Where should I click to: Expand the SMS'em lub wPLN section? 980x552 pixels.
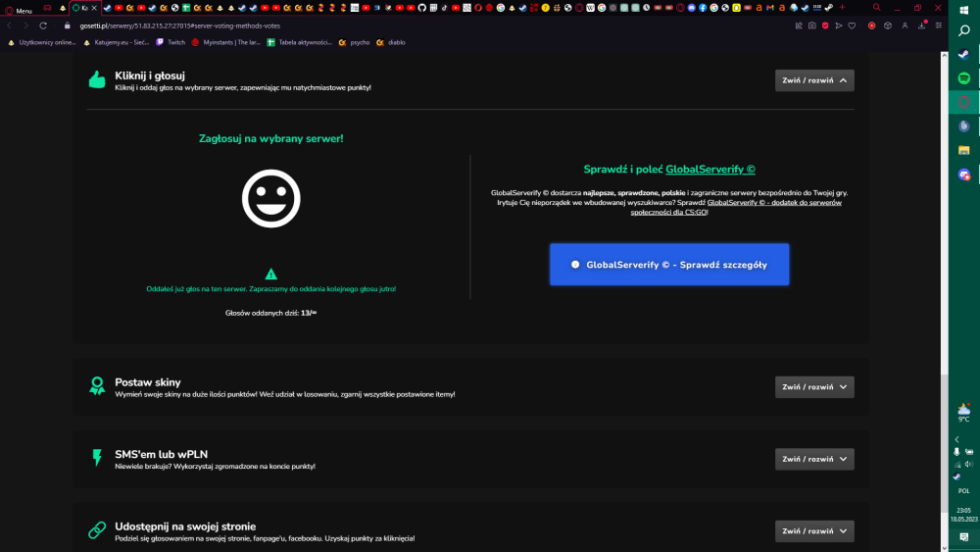[x=814, y=459]
